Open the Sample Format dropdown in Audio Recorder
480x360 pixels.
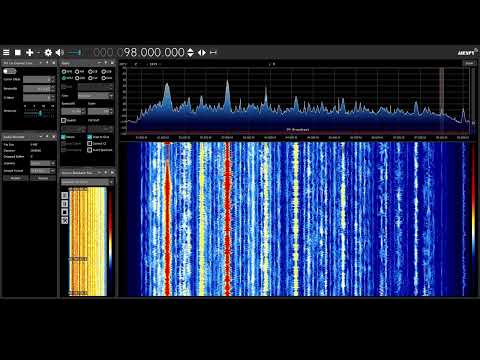43,171
